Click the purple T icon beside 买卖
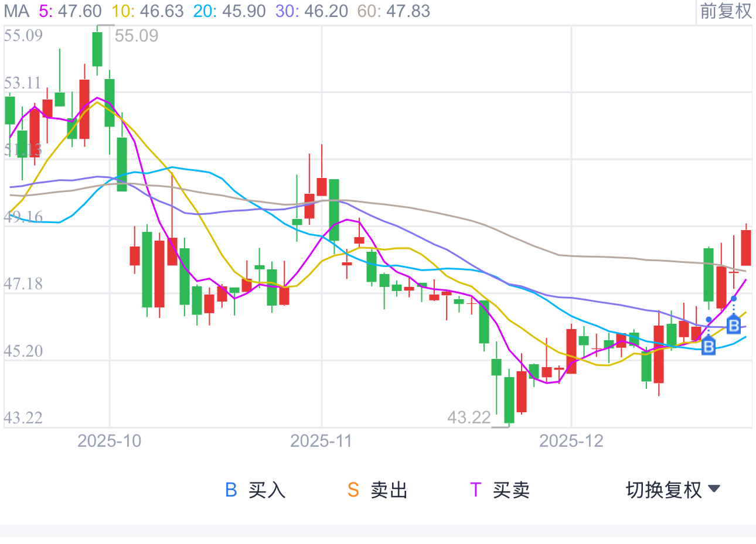The width and height of the screenshot is (756, 544). pos(475,490)
